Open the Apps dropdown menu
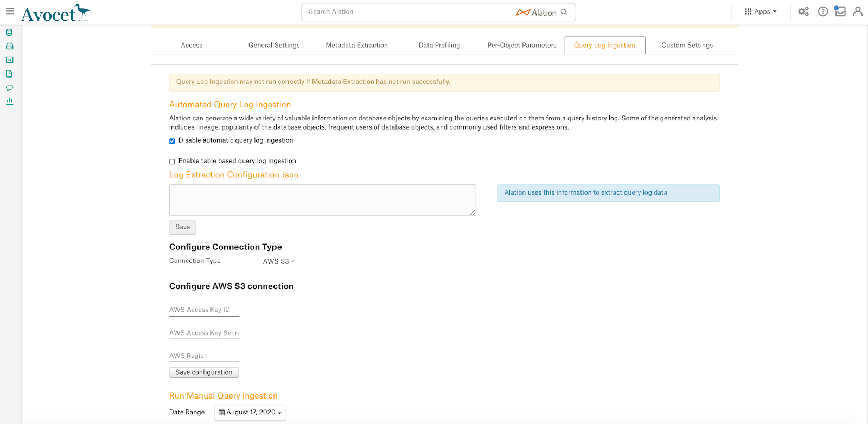Viewport: 868px width, 424px height. [x=761, y=11]
